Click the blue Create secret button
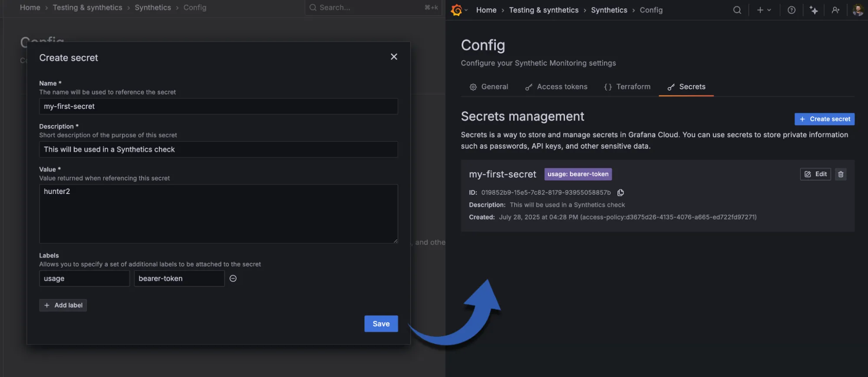Image resolution: width=868 pixels, height=377 pixels. click(824, 119)
